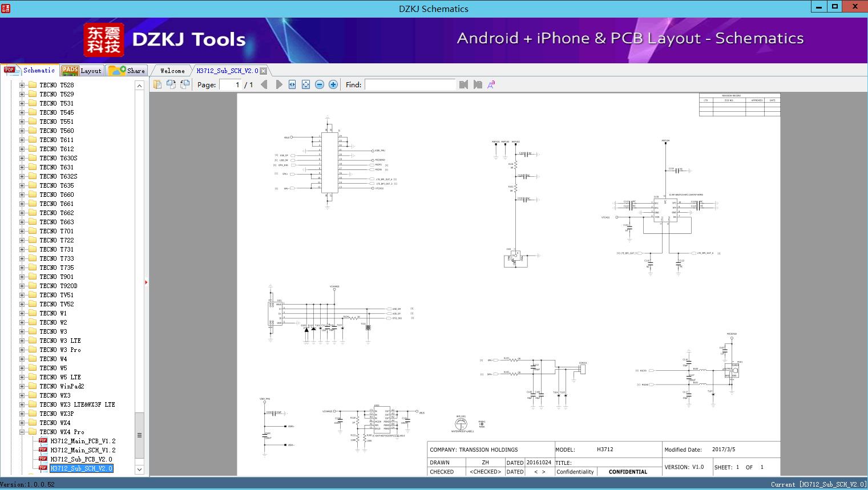Go to the next page arrow
868x490 pixels.
coord(279,84)
